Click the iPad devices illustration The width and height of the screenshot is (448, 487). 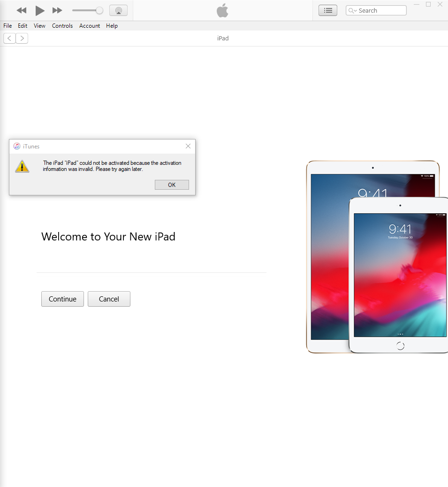(x=377, y=257)
